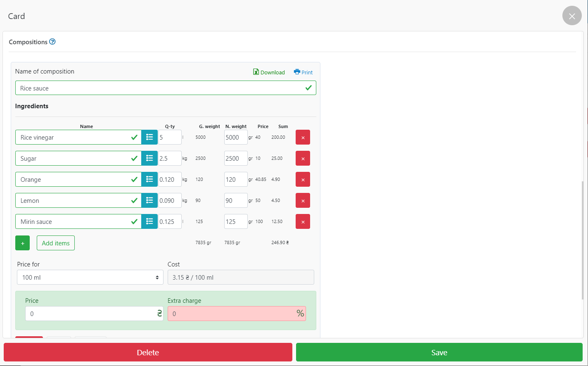Click list icon next to Mirin sauce

149,221
